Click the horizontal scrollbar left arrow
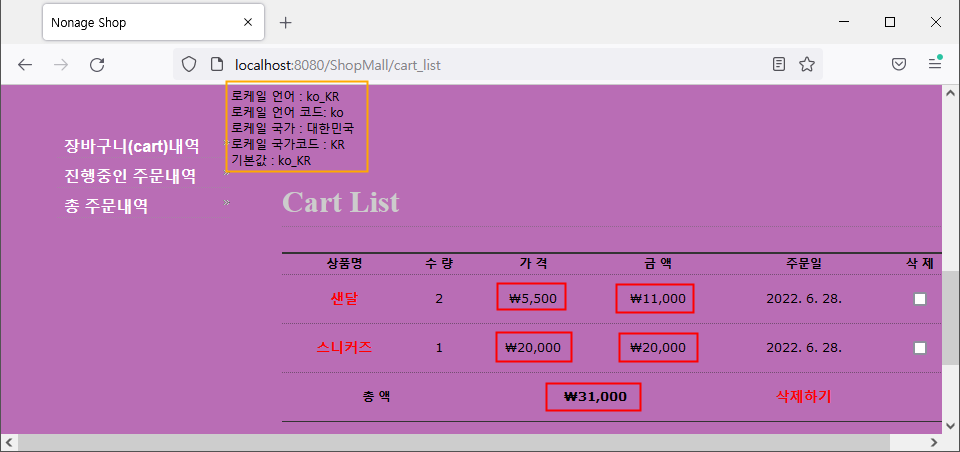Screen dimensions: 960x452 [9, 442]
